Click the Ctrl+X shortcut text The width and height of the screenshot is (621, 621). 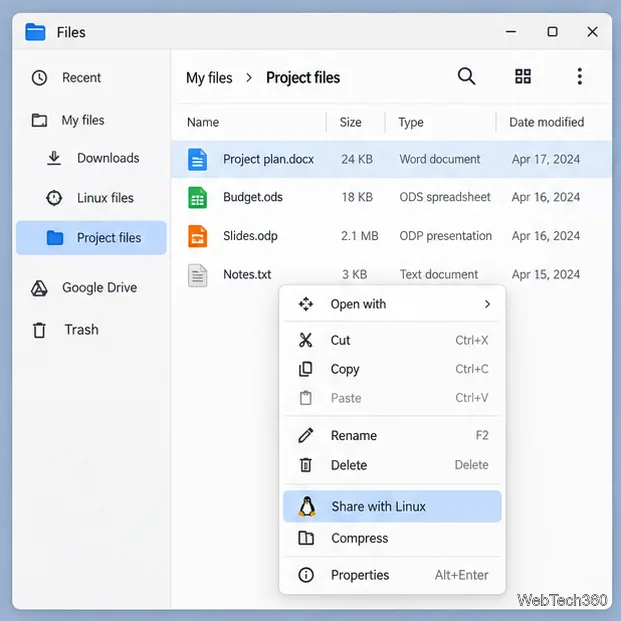pos(472,340)
